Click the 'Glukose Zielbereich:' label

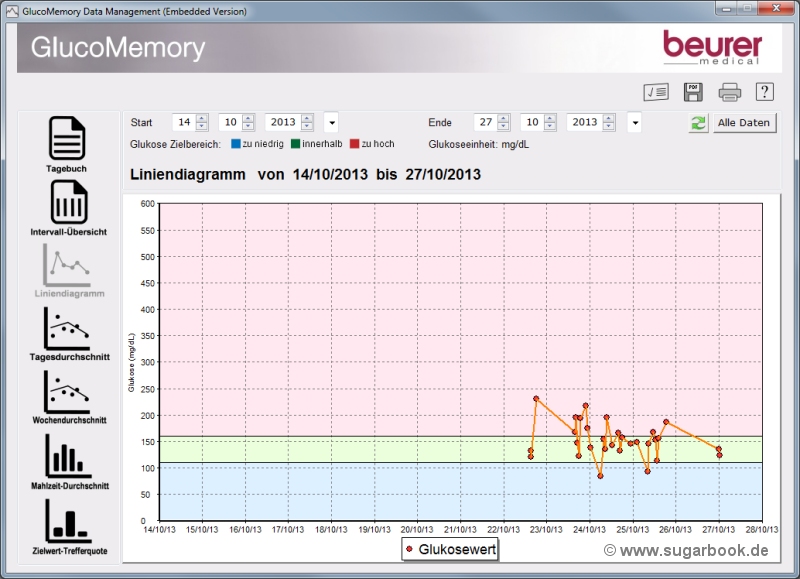[176, 144]
